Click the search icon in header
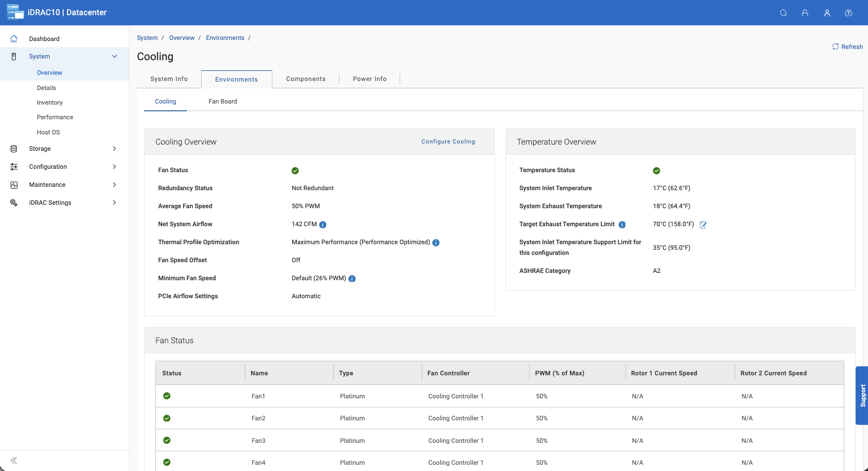Viewport: 868px width, 471px height. click(x=783, y=13)
